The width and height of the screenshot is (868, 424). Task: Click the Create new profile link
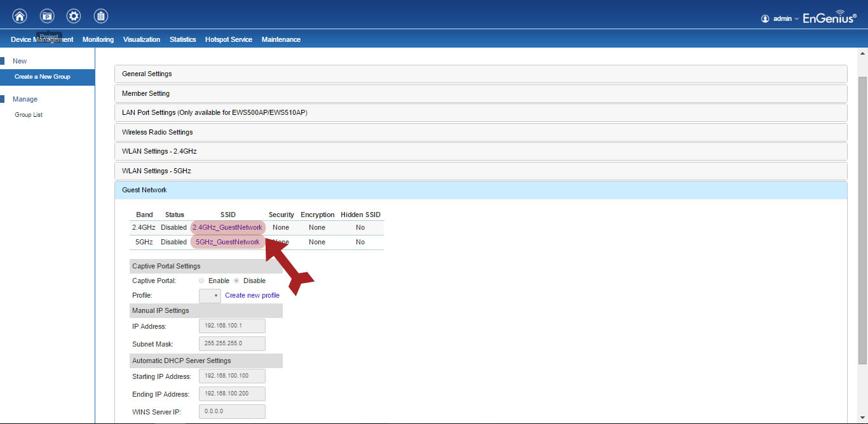tap(252, 295)
